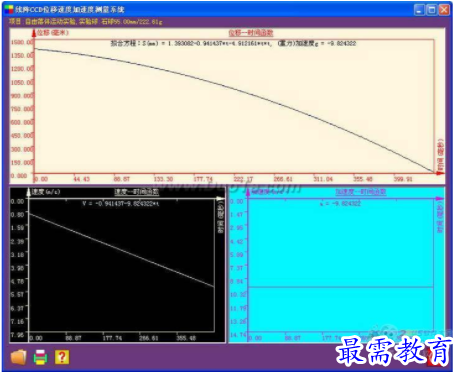Click the underlined 加速度—时间函数 chart title
The height and width of the screenshot is (382, 460).
pyautogui.click(x=361, y=192)
